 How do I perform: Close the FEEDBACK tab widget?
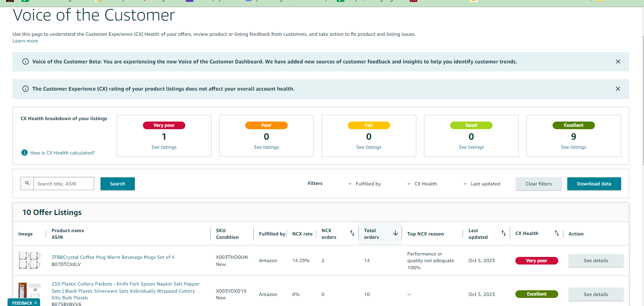(x=36, y=303)
